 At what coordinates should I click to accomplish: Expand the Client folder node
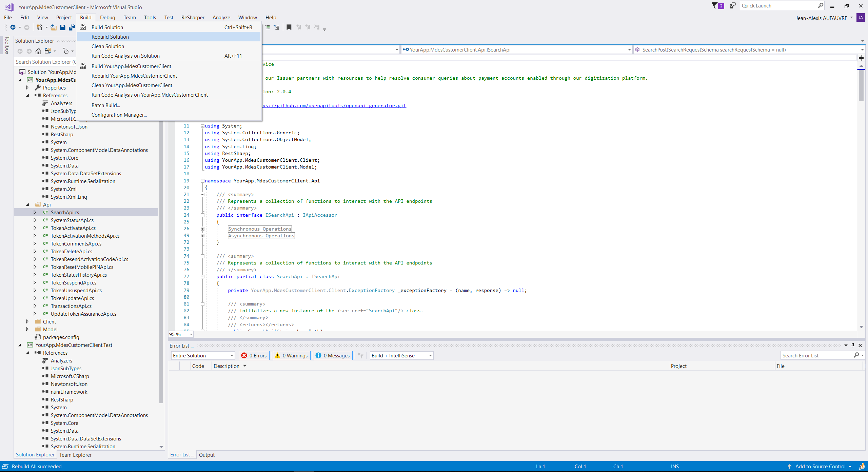click(27, 321)
